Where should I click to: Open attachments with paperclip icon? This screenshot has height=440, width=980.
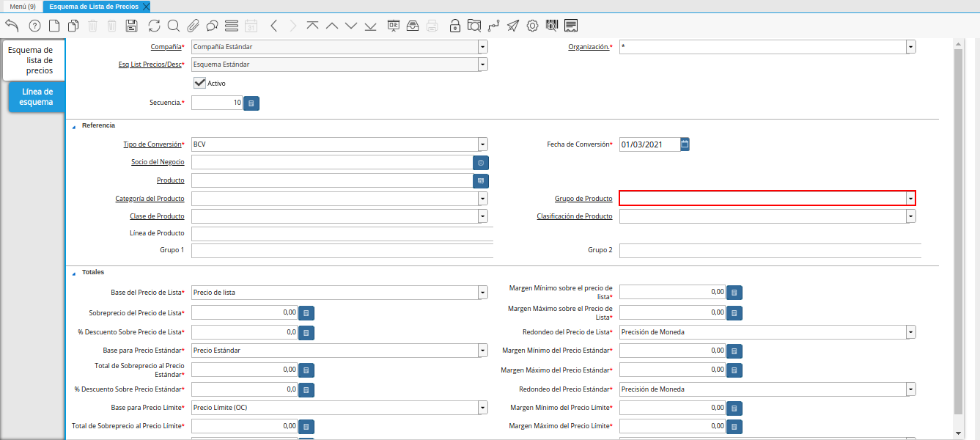[193, 26]
